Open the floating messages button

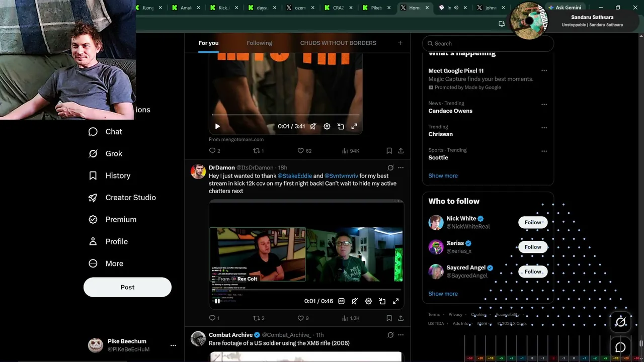621,347
